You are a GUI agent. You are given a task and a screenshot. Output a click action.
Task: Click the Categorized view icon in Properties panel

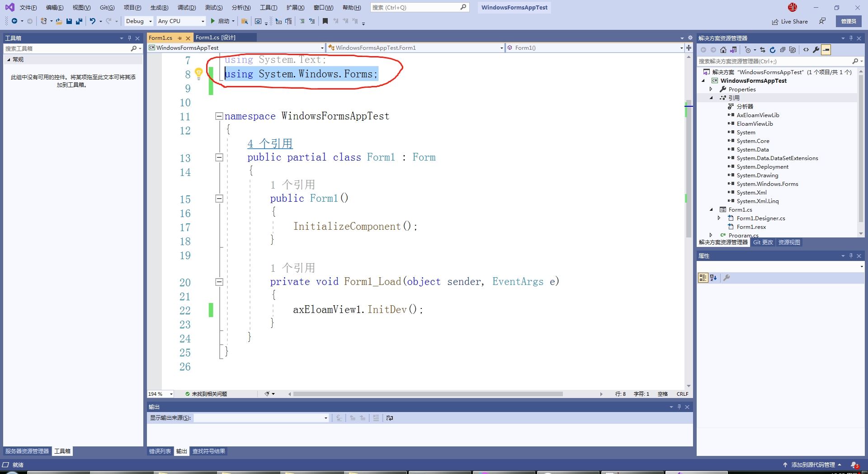point(703,278)
